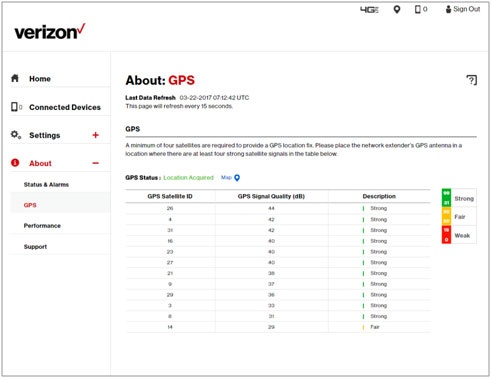
Task: Click the Description column header
Action: pos(379,196)
